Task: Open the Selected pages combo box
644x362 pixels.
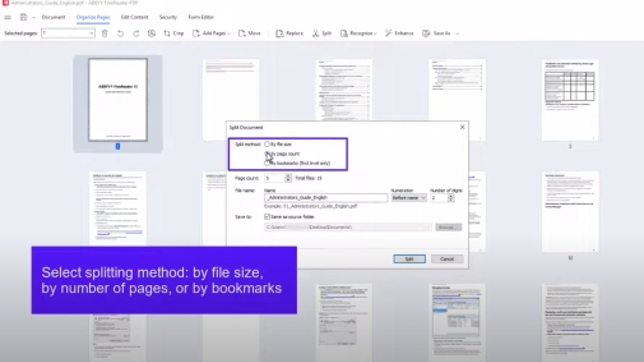Action: 68,33
